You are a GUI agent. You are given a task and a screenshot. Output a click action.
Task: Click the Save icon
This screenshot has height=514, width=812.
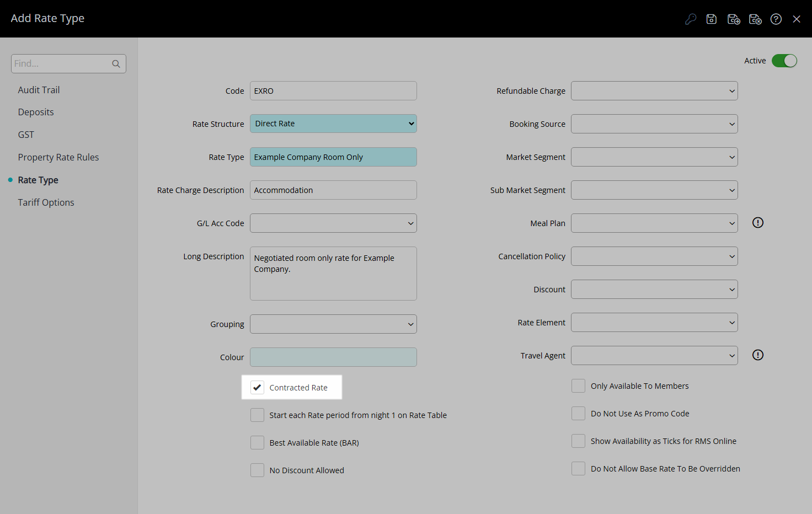(x=712, y=19)
